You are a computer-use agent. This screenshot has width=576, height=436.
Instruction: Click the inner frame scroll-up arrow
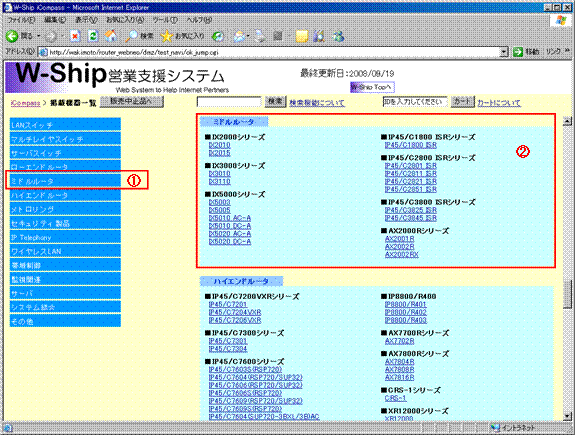tap(567, 121)
